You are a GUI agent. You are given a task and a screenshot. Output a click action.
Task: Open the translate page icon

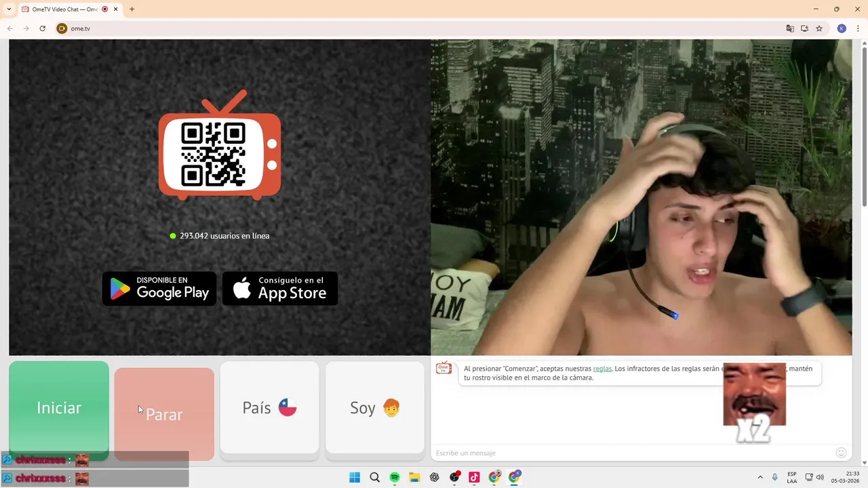(x=790, y=28)
